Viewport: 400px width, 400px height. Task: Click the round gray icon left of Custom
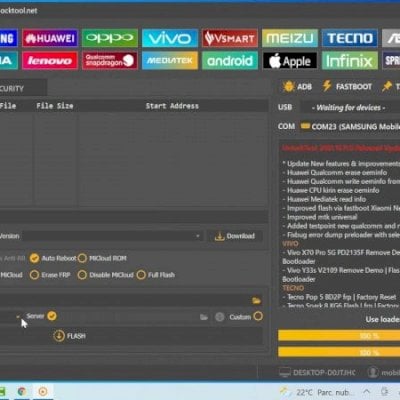(220, 317)
